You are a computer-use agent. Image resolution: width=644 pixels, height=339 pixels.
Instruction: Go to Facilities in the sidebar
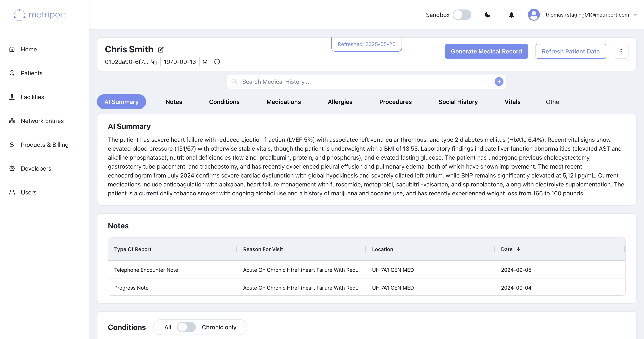click(32, 97)
